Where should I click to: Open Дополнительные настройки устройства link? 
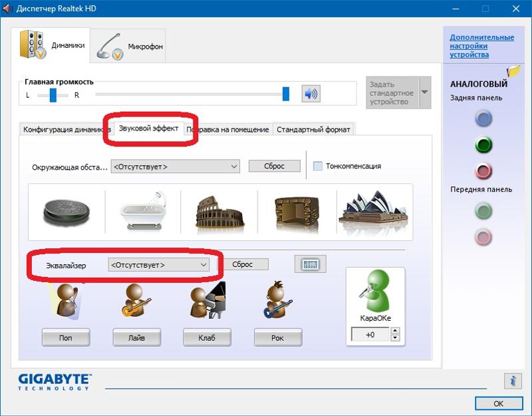(x=481, y=46)
